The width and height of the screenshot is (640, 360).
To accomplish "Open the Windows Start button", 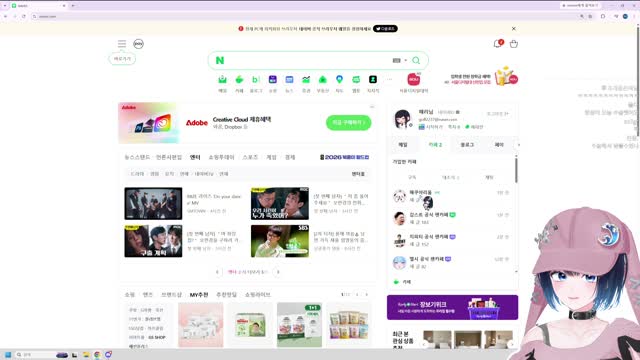I will [7, 355].
